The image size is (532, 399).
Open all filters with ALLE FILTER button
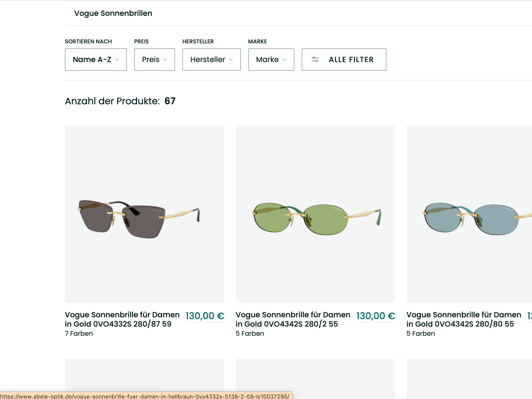344,59
